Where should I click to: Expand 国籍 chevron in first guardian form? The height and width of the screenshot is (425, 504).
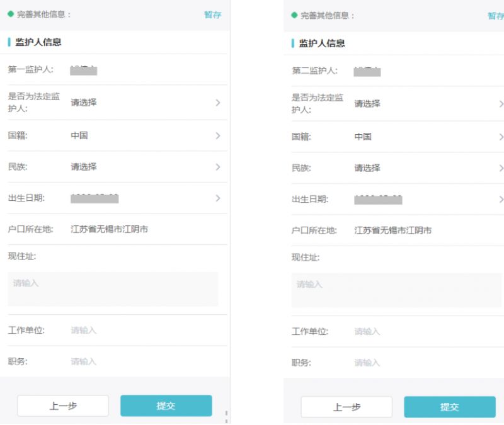tap(218, 136)
